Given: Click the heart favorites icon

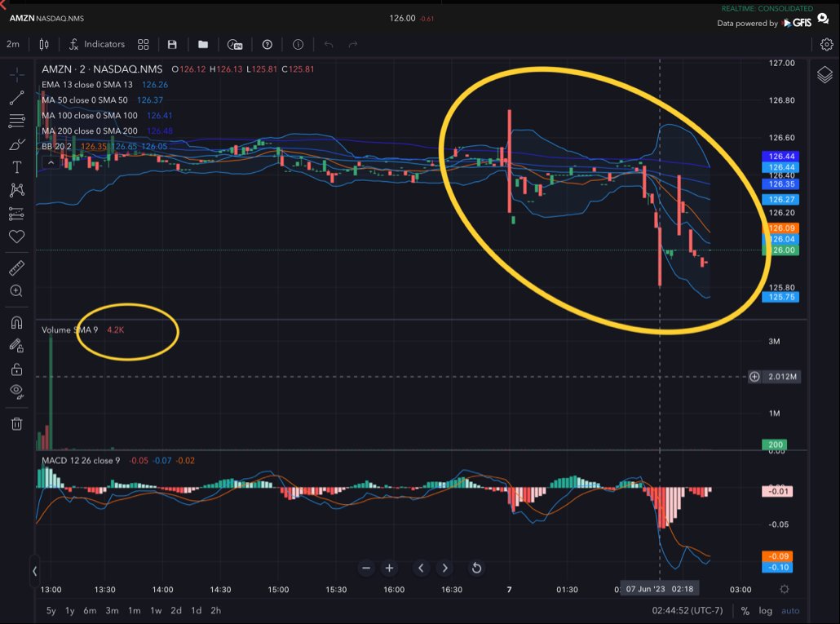Looking at the screenshot, I should point(16,237).
